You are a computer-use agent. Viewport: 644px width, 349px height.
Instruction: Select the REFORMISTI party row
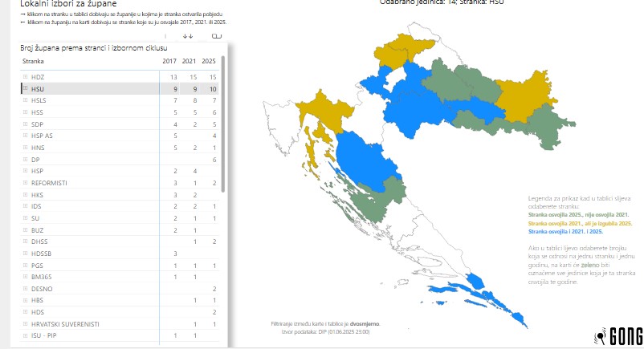49,183
